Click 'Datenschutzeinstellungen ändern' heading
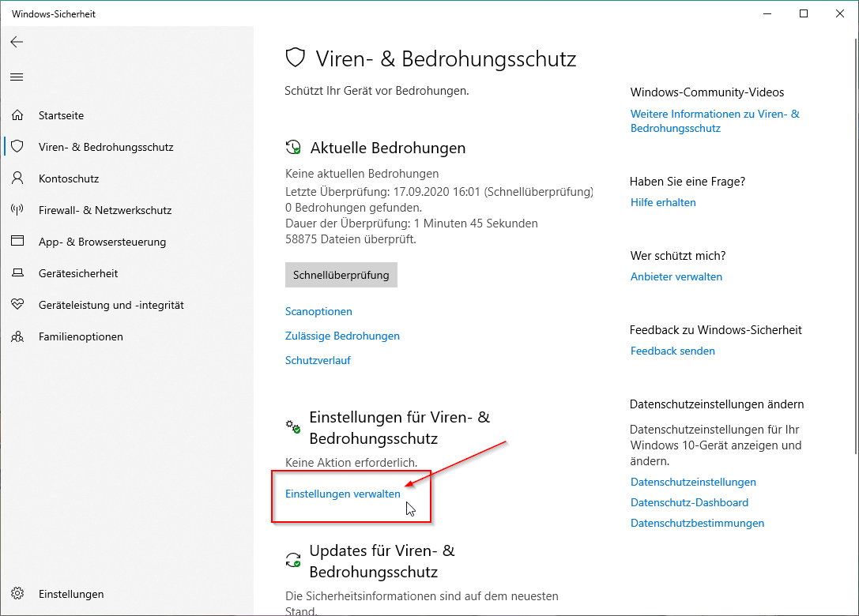Image resolution: width=859 pixels, height=616 pixels. point(717,404)
